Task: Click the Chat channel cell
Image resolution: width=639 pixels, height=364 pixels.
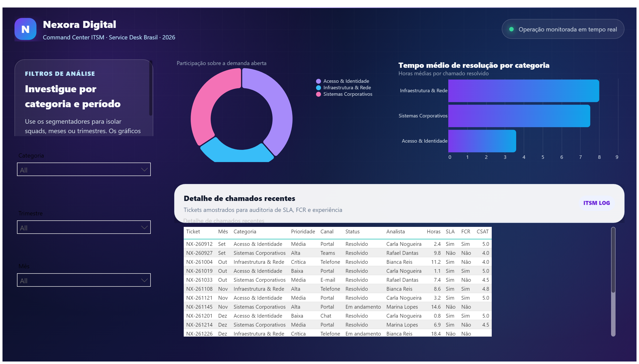Action: coord(326,316)
